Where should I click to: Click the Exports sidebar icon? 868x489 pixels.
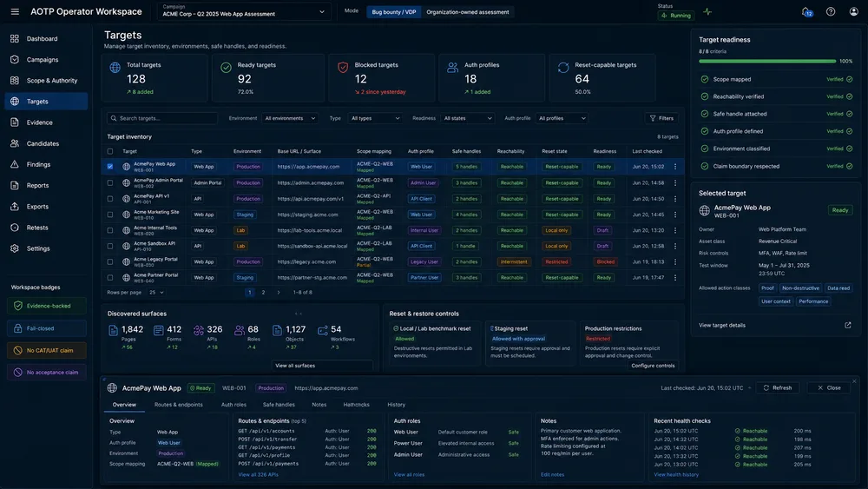pyautogui.click(x=15, y=207)
